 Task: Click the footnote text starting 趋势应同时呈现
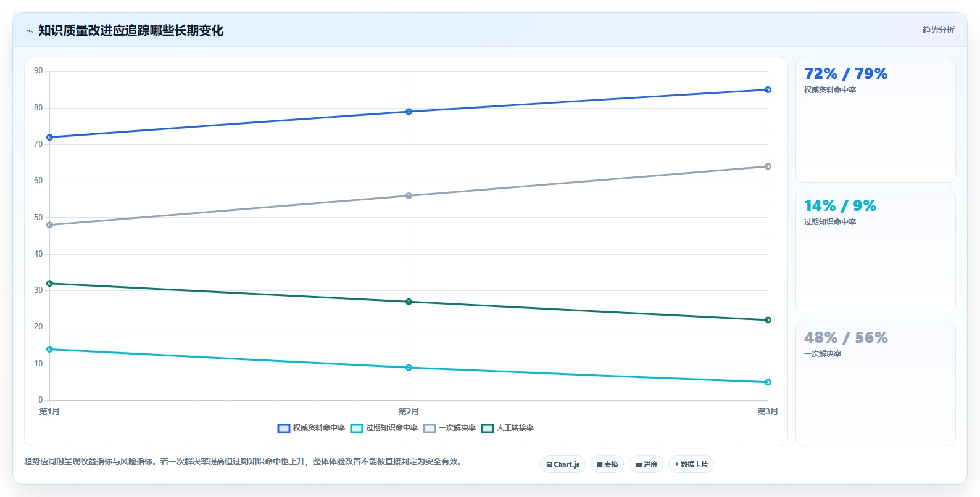click(243, 461)
